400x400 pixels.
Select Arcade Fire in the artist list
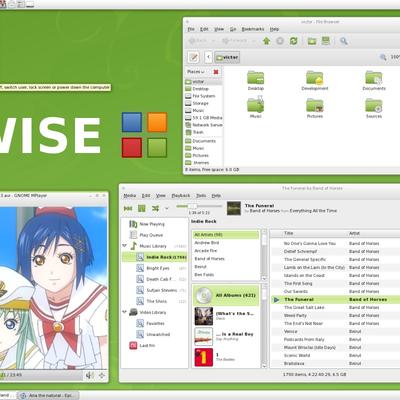[226, 251]
